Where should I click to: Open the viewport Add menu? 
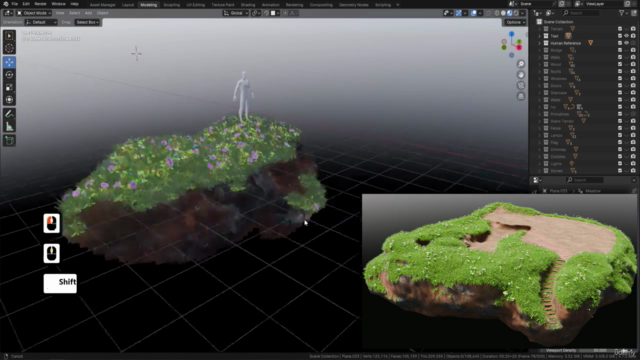pos(88,13)
